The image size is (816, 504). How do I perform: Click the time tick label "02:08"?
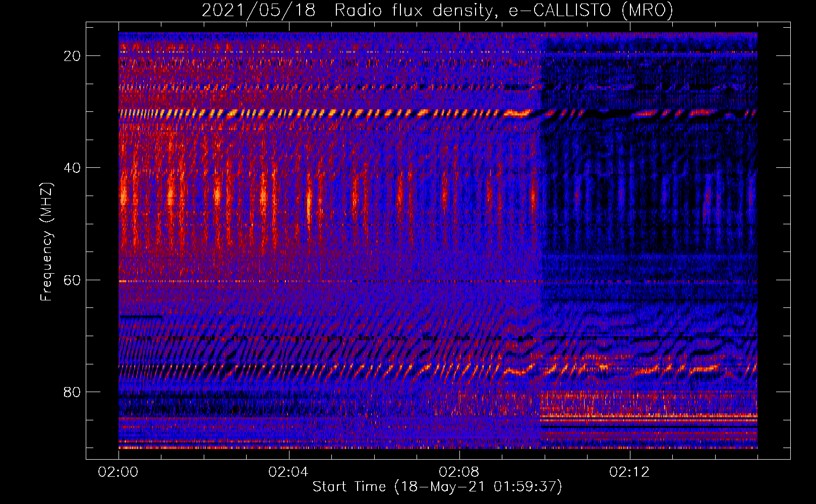(459, 472)
